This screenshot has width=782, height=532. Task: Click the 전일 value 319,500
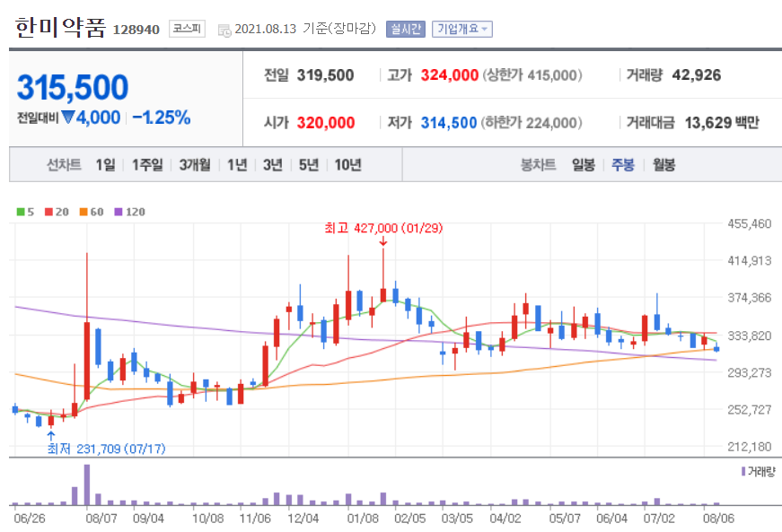point(325,75)
